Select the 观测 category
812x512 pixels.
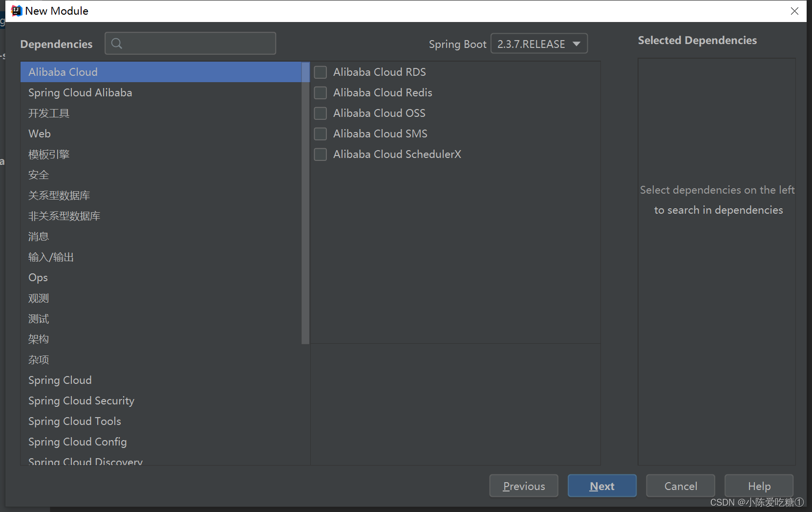(161, 298)
